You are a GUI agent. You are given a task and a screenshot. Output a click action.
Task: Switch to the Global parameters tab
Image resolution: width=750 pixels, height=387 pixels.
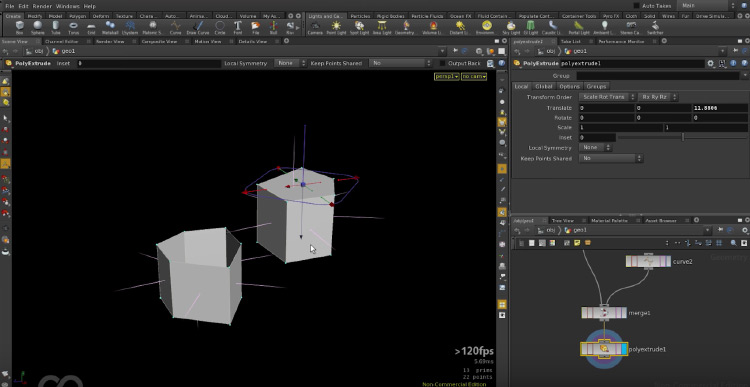point(544,87)
